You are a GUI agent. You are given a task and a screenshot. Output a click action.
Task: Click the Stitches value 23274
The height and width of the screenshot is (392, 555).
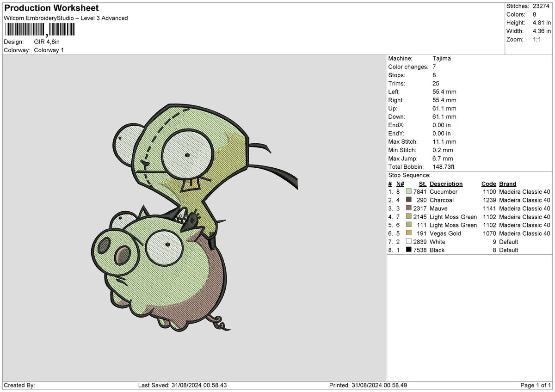541,6
